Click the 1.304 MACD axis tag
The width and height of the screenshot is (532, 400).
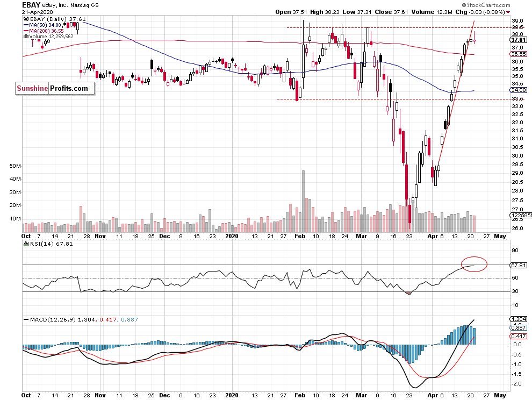(519, 319)
